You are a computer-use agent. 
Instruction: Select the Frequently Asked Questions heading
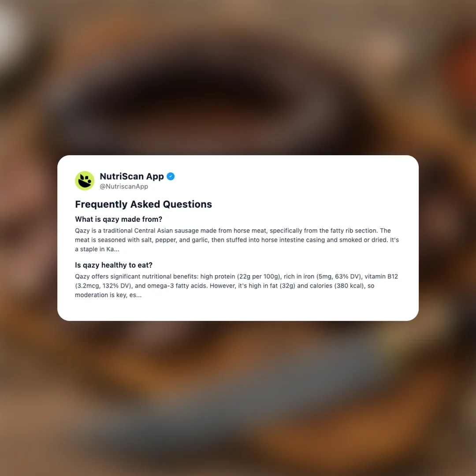point(143,205)
